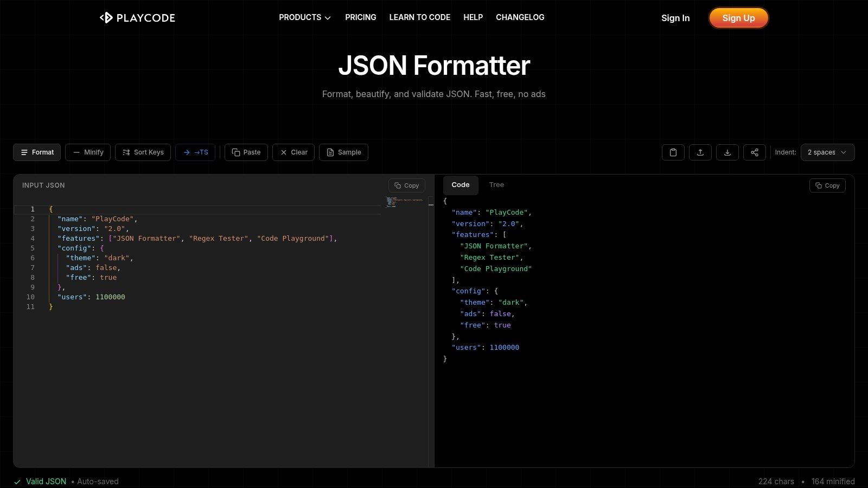Sort the JSON keys alphabetically
The width and height of the screenshot is (868, 488).
[x=143, y=152]
